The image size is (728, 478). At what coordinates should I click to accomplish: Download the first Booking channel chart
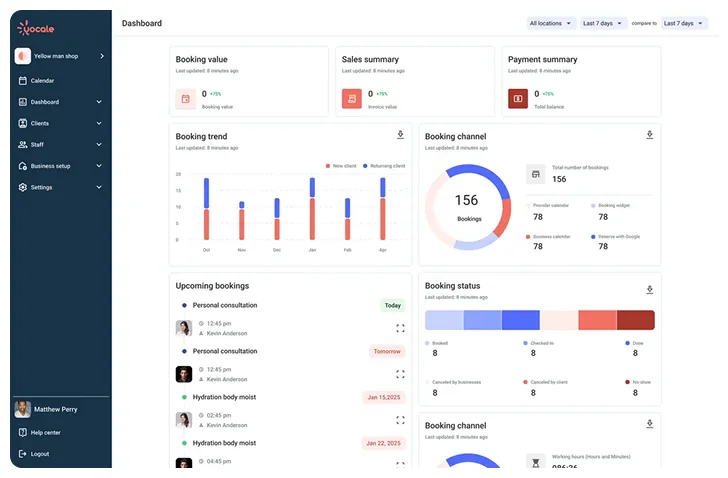point(650,135)
